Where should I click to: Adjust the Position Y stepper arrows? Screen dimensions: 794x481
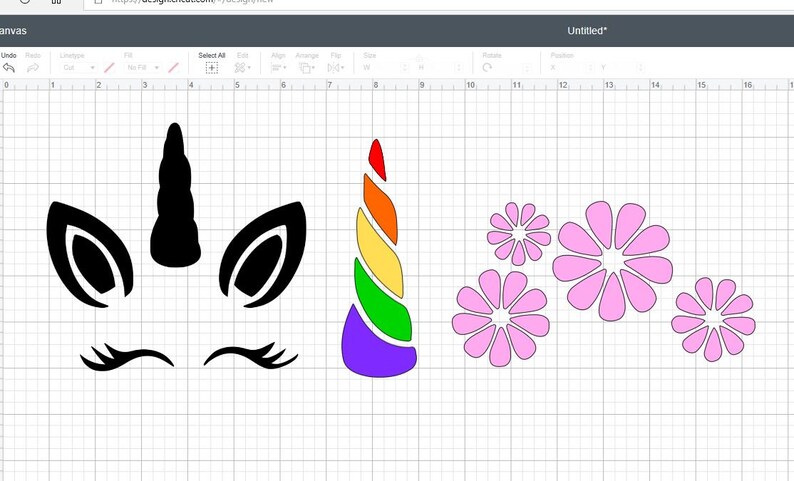[x=641, y=67]
